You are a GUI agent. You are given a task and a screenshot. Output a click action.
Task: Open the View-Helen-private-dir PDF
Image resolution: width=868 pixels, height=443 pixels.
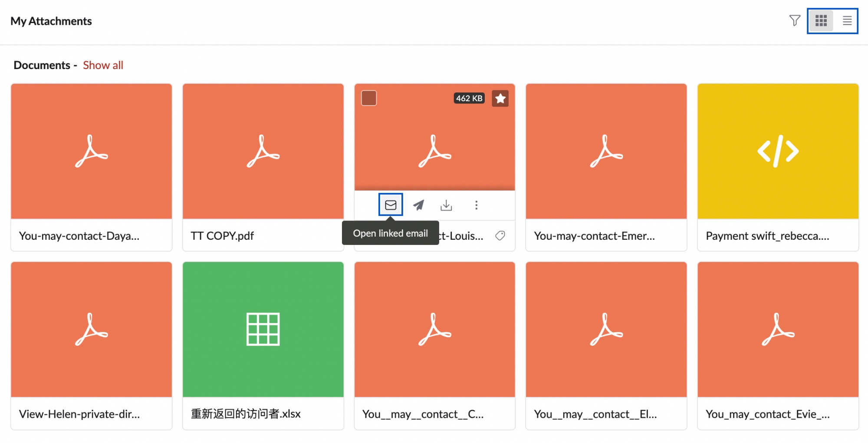pos(91,329)
